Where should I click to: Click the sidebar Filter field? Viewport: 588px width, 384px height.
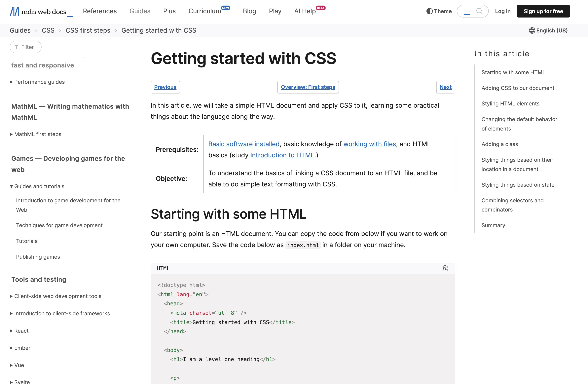[x=26, y=47]
